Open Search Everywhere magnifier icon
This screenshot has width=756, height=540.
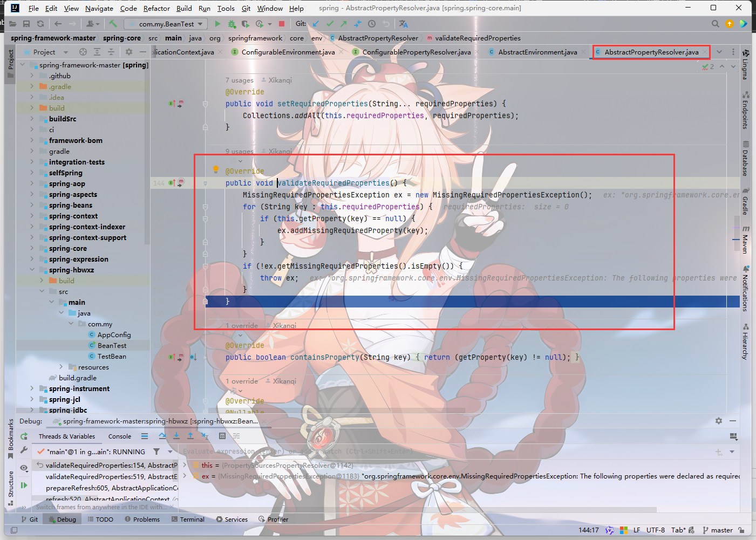[716, 24]
